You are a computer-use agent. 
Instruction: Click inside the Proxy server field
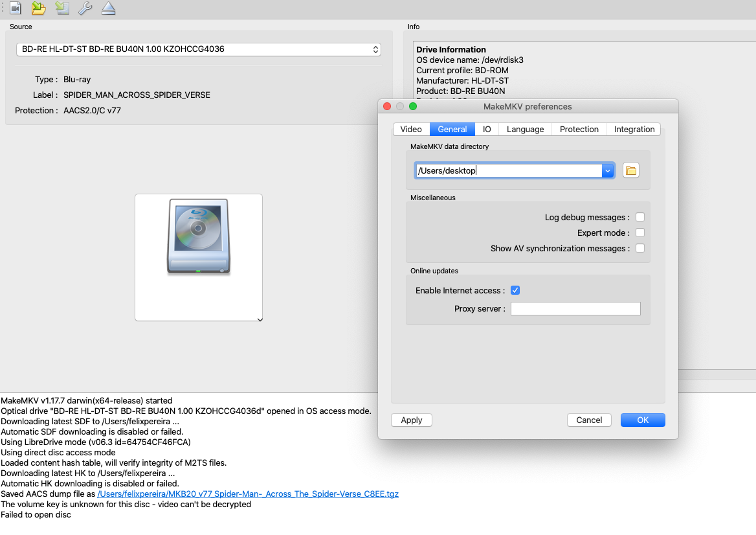[575, 308]
